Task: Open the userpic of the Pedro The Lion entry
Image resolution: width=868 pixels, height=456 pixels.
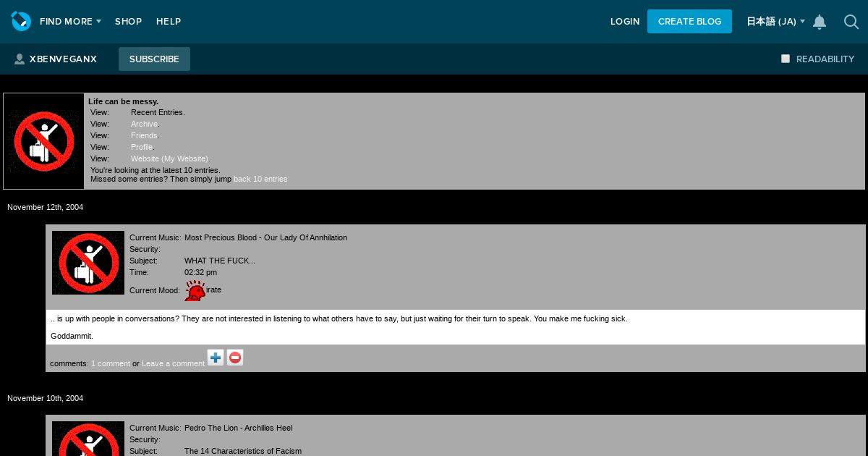Action: pos(88,439)
